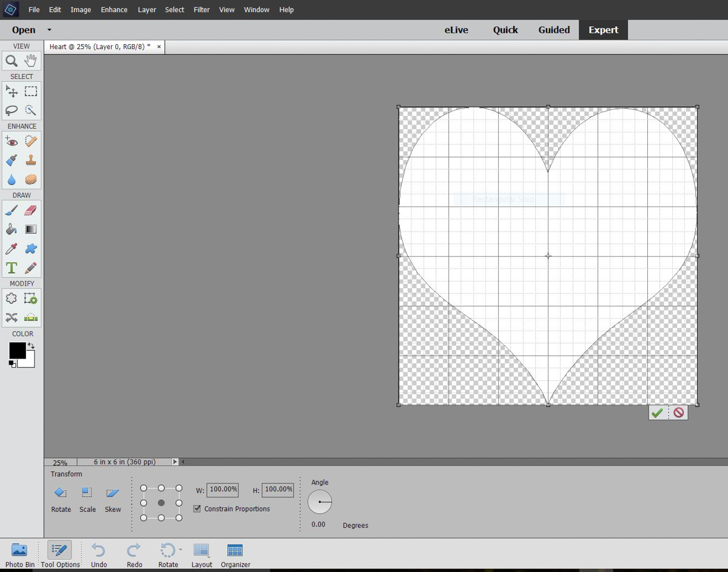Open the document info flyout arrow
Screen dimensions: 728x572
click(175, 462)
